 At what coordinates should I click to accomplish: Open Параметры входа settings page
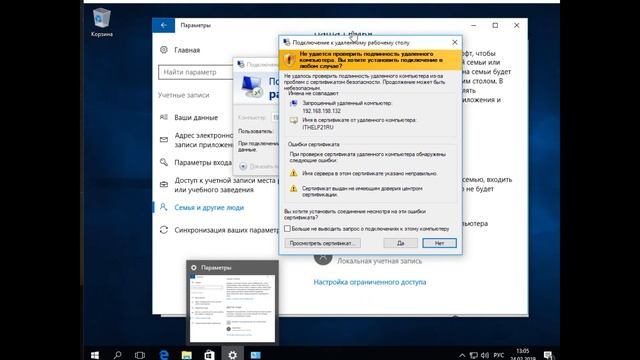point(203,162)
